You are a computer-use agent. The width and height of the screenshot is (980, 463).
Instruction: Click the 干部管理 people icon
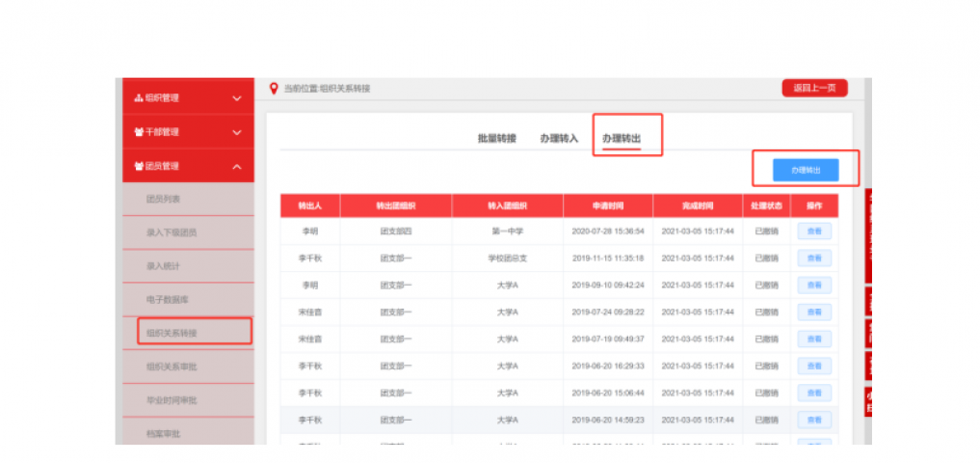[138, 132]
